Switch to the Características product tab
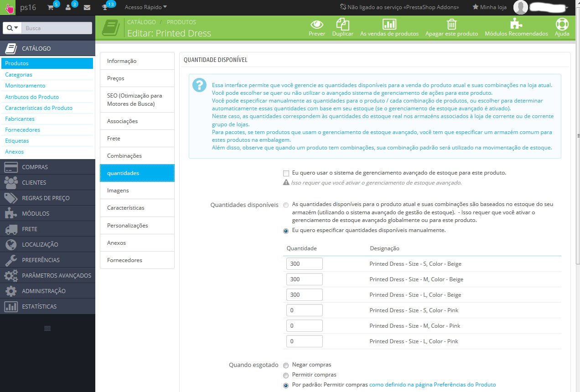This screenshot has height=392, width=580. pos(137,208)
